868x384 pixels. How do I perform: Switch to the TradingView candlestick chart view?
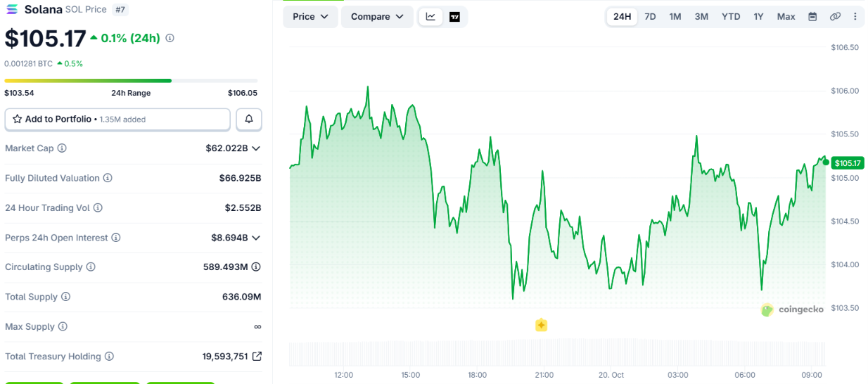(x=454, y=16)
